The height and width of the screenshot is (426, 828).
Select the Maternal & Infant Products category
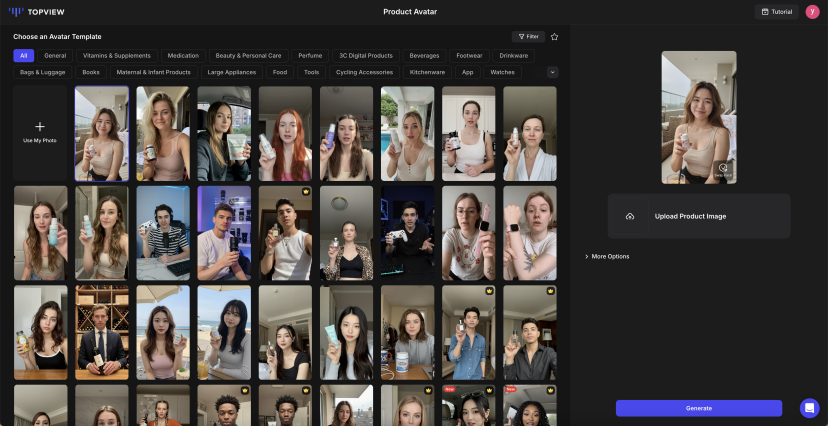coord(154,72)
